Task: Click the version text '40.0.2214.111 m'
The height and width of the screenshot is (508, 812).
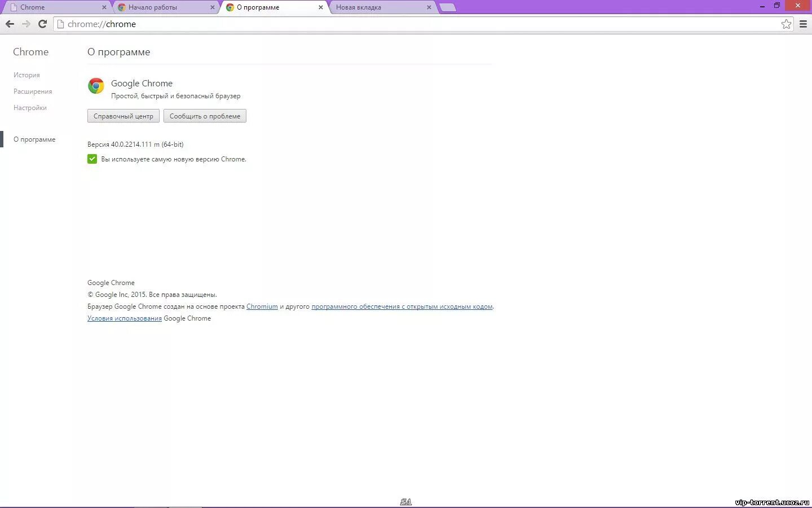Action: coord(135,144)
